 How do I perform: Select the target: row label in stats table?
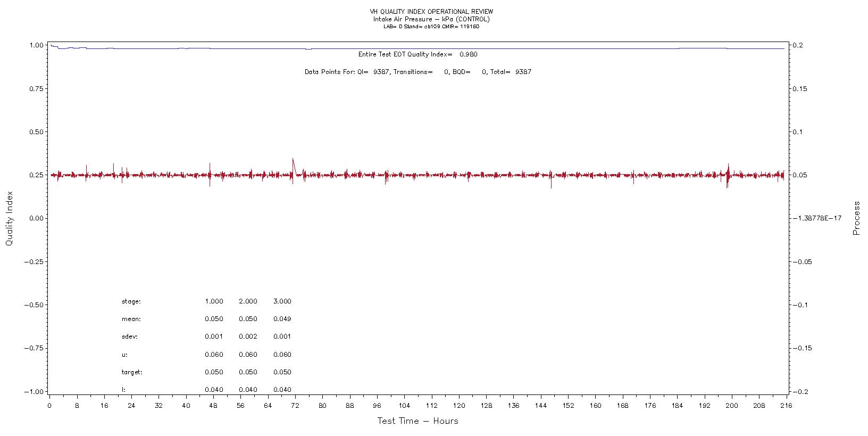132,372
